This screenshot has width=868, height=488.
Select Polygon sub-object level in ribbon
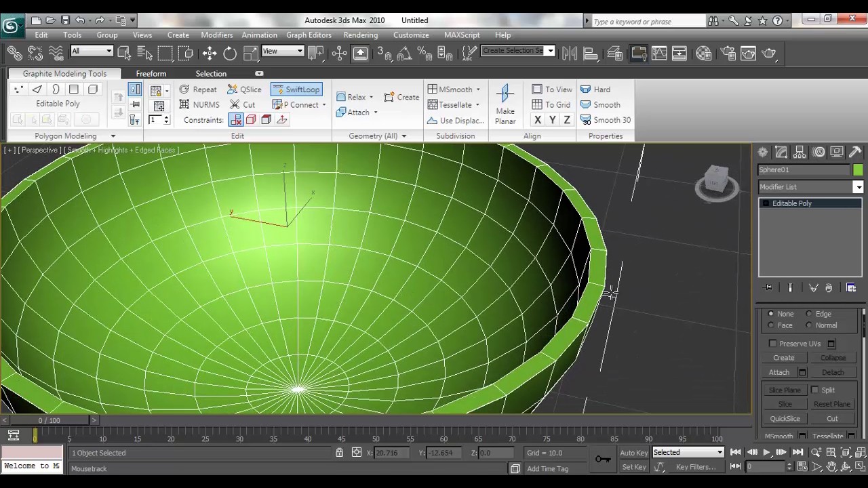(x=74, y=89)
